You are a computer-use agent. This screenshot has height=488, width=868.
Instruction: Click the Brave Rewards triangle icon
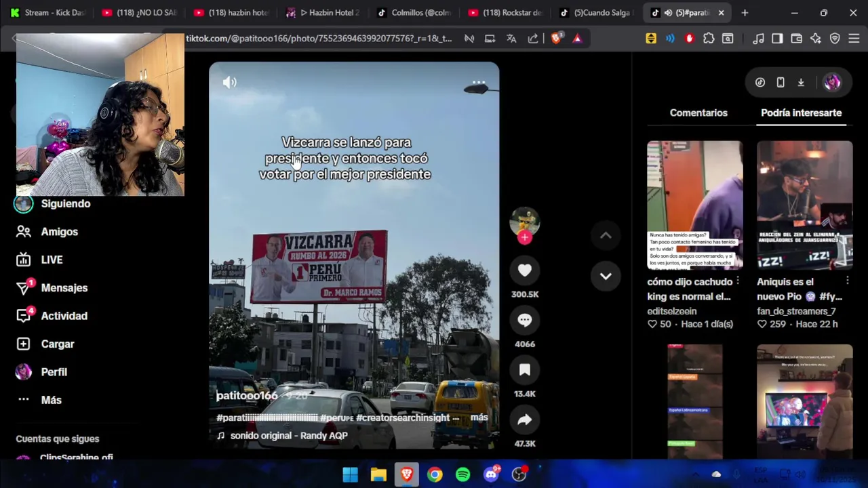pos(577,39)
